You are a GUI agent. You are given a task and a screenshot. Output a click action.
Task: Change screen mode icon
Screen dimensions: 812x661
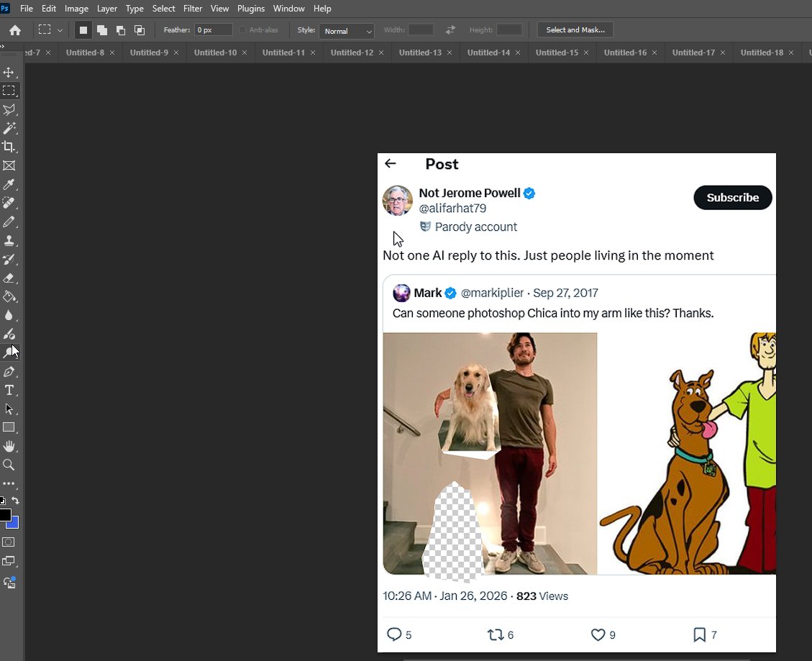[9, 562]
